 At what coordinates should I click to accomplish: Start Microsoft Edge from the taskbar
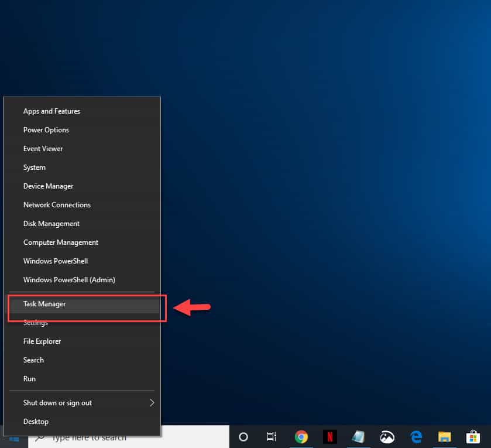(416, 437)
